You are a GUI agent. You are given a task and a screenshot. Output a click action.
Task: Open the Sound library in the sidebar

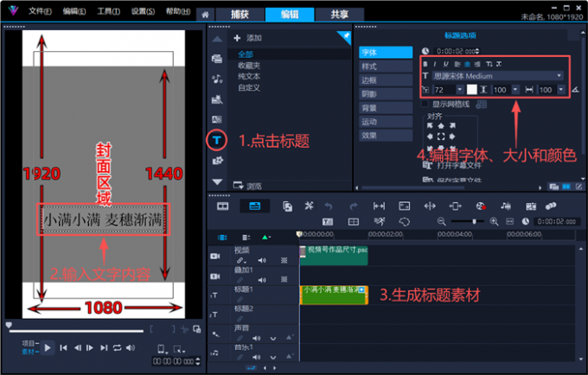point(217,79)
